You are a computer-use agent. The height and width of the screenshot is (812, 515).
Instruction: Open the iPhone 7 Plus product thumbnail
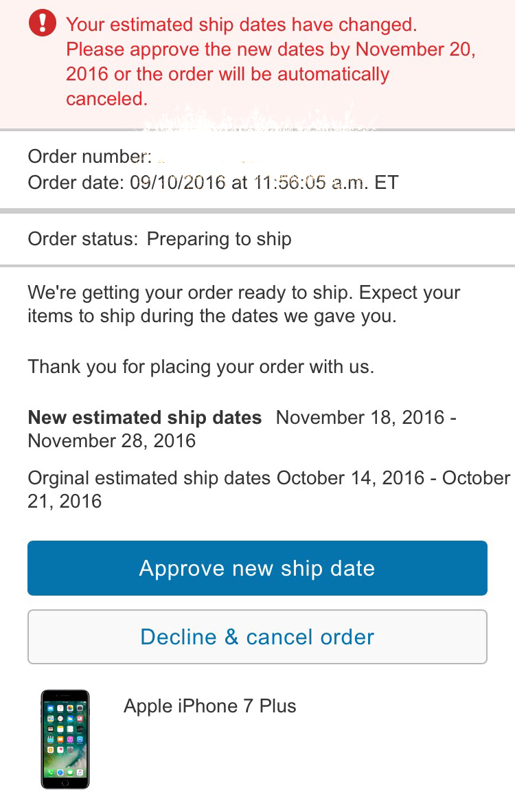[x=65, y=739]
